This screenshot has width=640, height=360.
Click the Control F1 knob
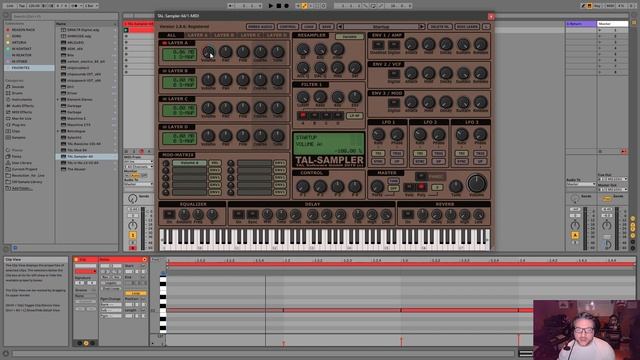pyautogui.click(x=303, y=187)
